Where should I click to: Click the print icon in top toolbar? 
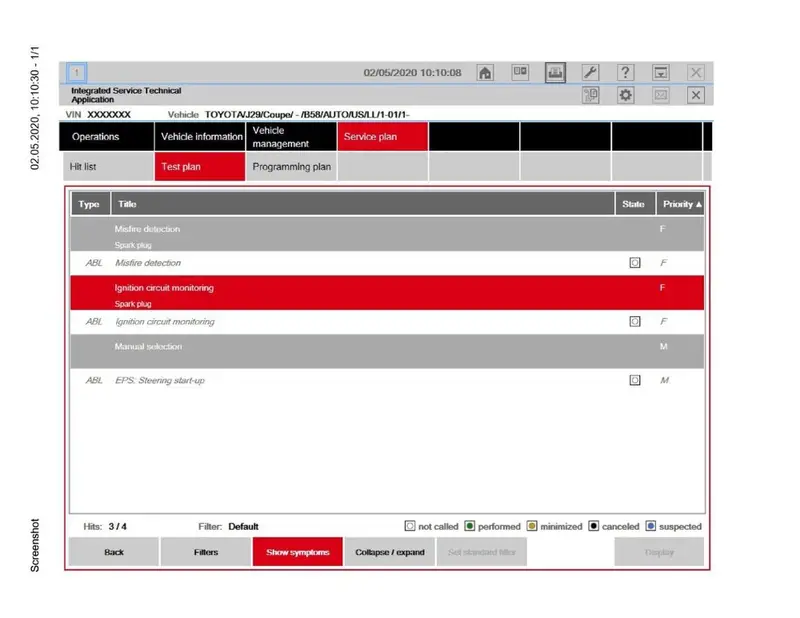coord(555,72)
